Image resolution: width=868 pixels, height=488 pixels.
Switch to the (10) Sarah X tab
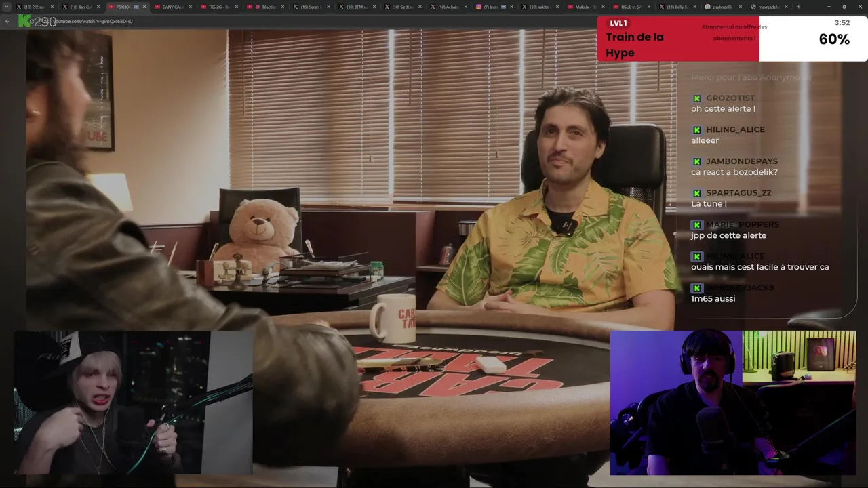point(311,7)
